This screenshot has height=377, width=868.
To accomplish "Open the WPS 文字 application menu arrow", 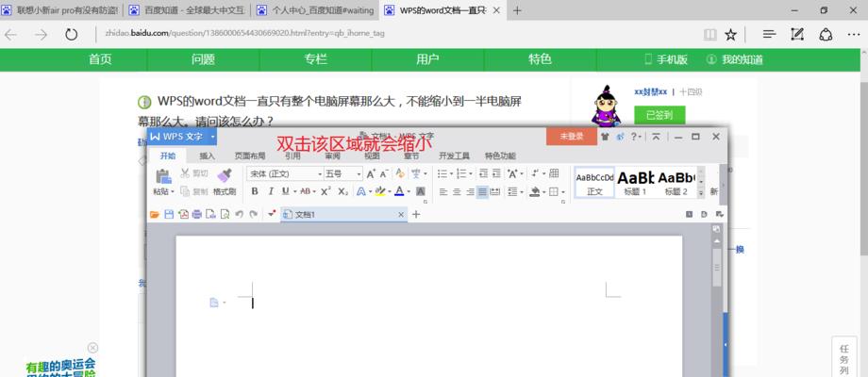I will coord(212,137).
